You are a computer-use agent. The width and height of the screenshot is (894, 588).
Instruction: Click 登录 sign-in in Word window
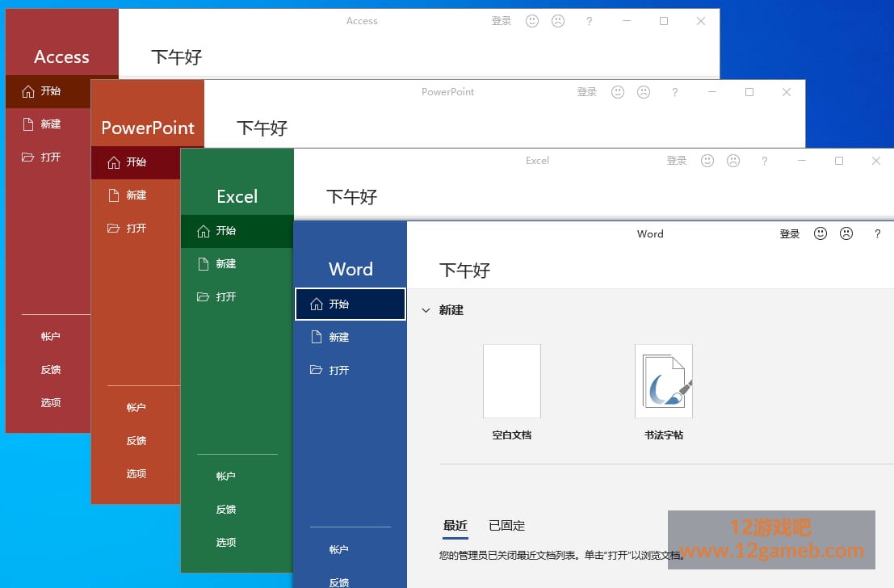[790, 234]
